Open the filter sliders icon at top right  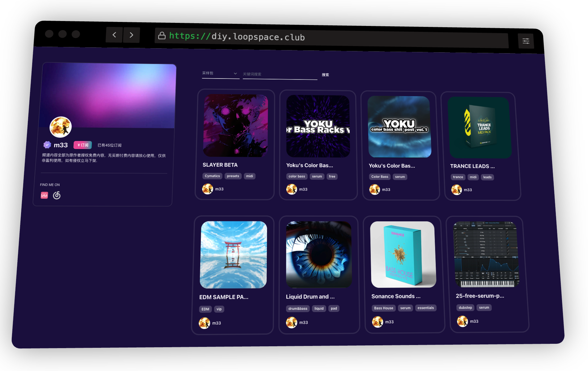526,41
